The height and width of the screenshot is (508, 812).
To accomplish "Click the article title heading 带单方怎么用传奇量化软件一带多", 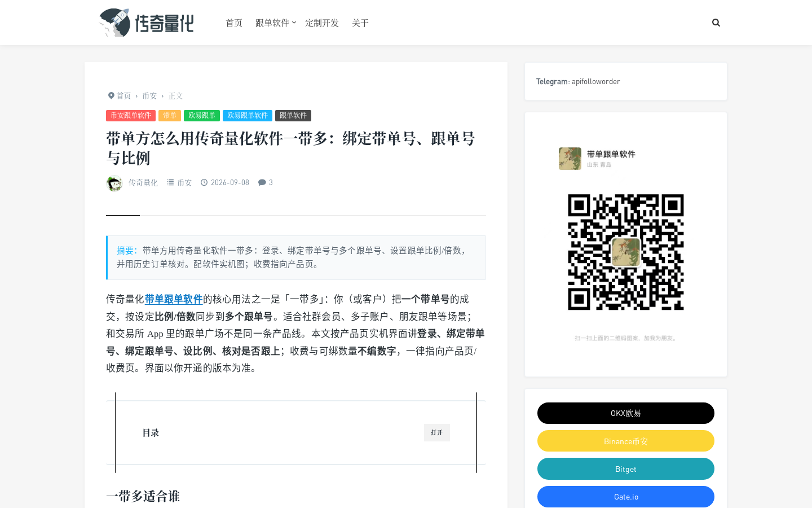I will pyautogui.click(x=291, y=148).
